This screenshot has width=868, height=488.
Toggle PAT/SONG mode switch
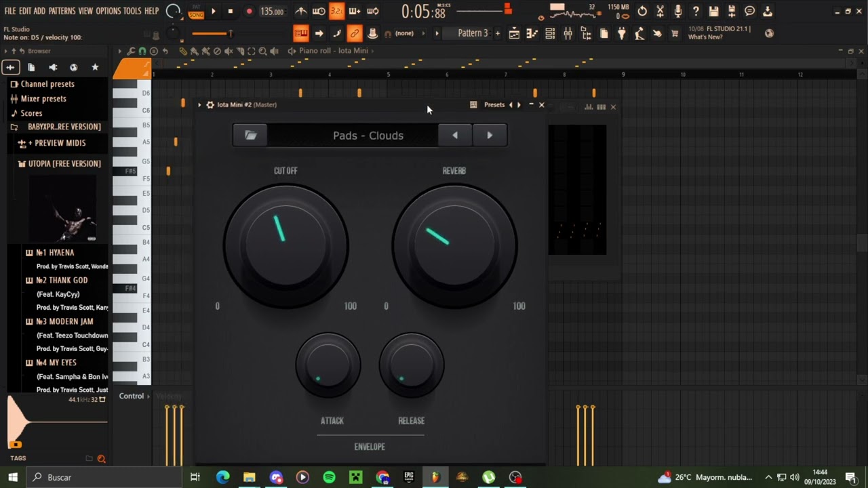(x=196, y=11)
